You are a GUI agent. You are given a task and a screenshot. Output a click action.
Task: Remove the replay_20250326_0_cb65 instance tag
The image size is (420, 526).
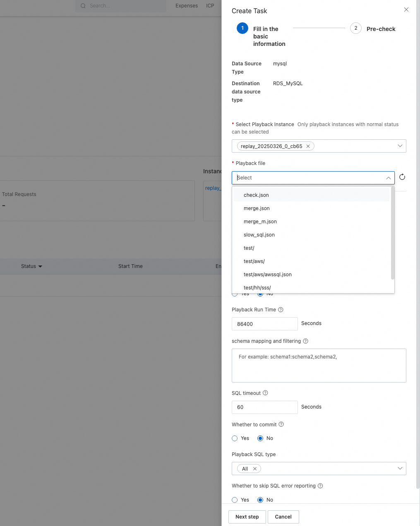[x=308, y=146]
